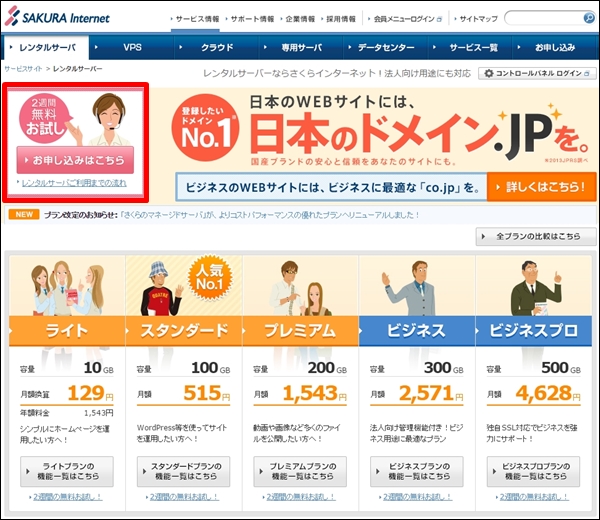Click the pink お申し込みはこちら button
This screenshot has height=520, width=600.
75,160
